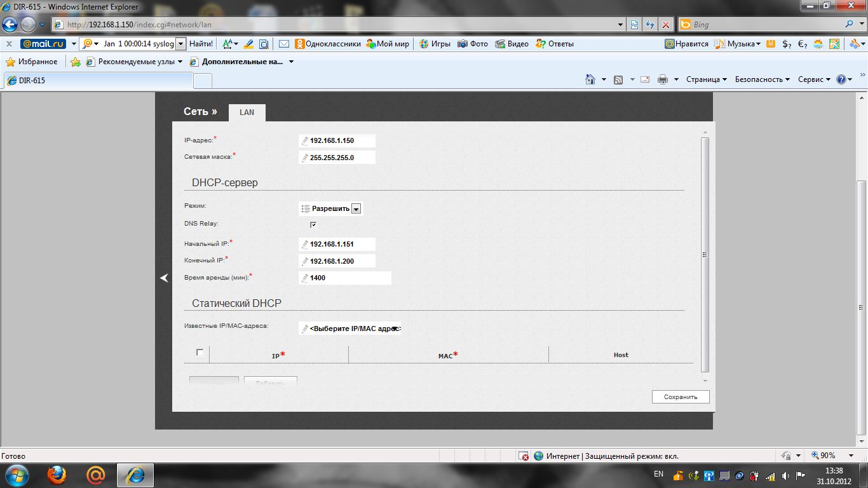The image size is (868, 488).
Task: Click the network signal icon in tray
Action: 770,476
